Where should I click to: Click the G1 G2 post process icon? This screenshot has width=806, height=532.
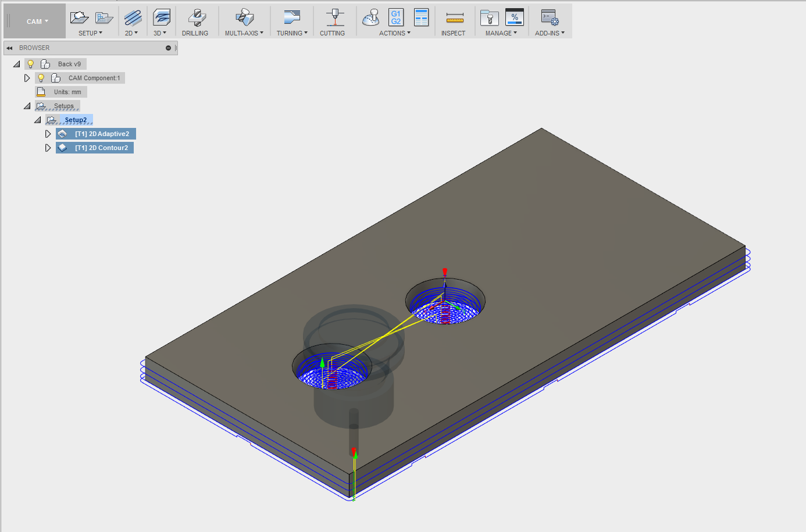[395, 18]
